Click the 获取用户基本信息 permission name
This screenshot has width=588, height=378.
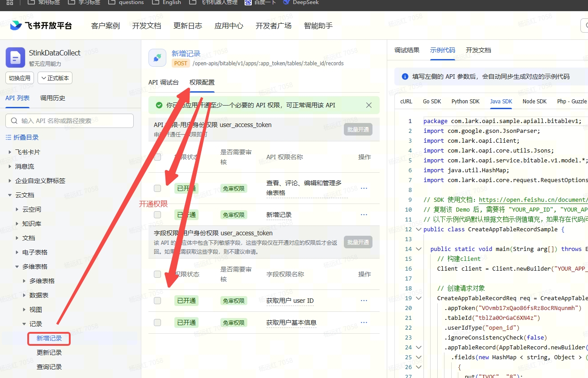292,323
